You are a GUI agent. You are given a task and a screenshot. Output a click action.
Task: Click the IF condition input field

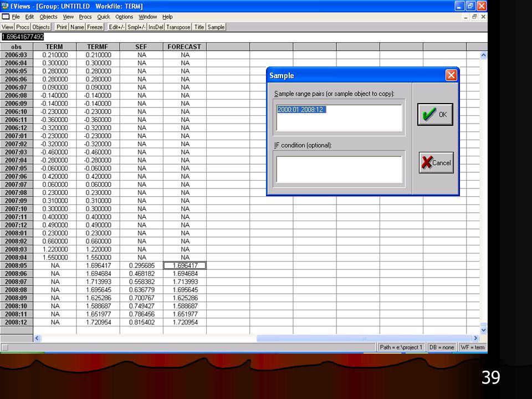(339, 169)
